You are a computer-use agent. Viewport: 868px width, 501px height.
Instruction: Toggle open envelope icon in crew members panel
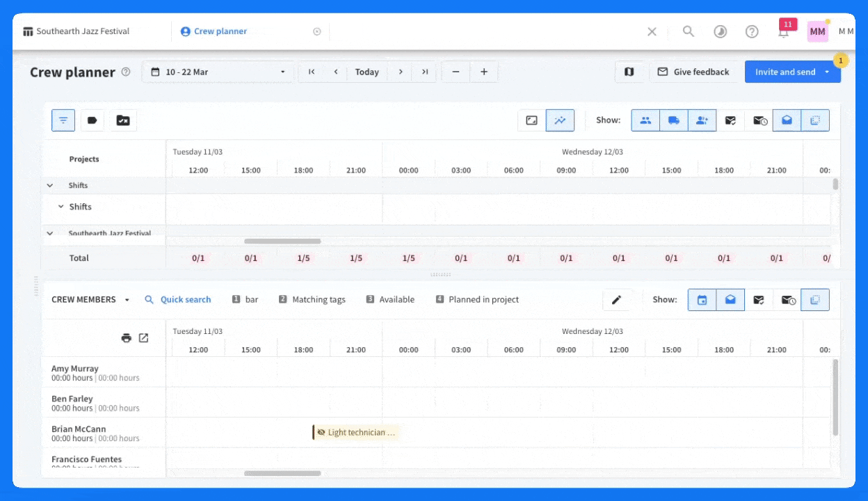[x=730, y=300]
